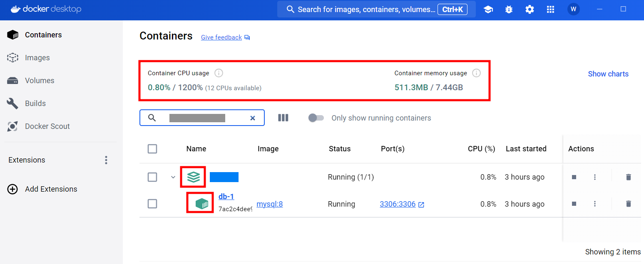
Task: Click container ID 7ac2c4dee9 text
Action: (235, 209)
